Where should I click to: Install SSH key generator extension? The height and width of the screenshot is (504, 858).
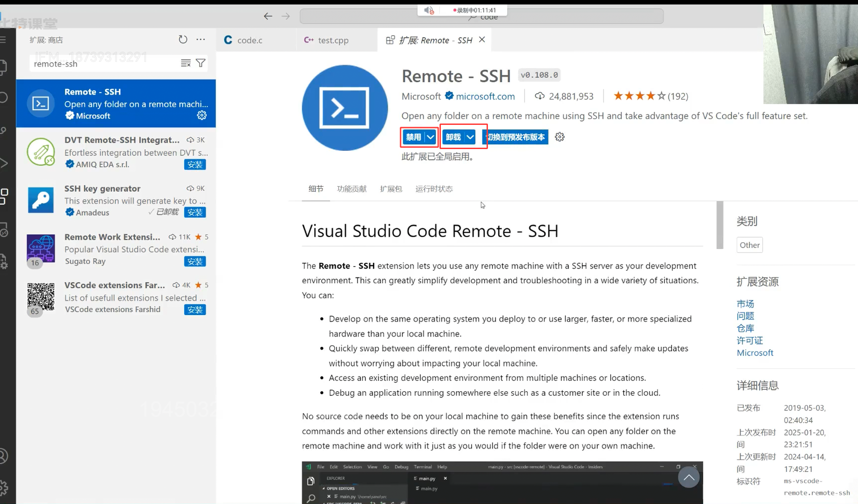[195, 212]
